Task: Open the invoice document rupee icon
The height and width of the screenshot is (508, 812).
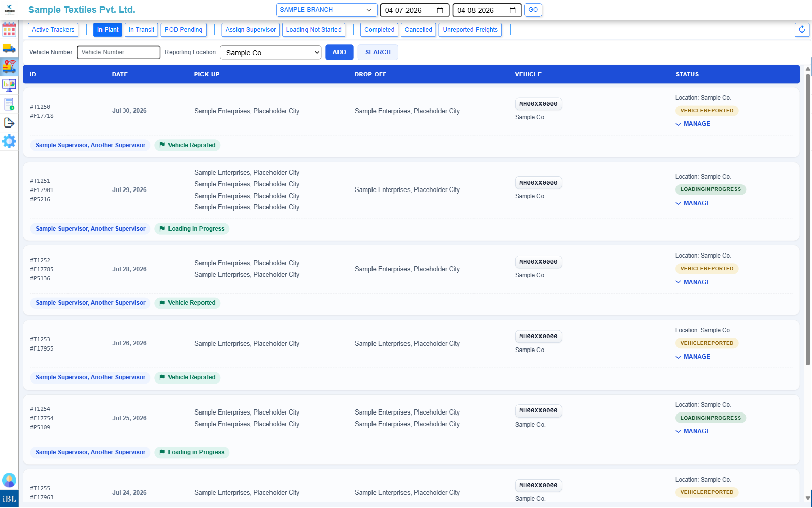Action: tap(9, 104)
